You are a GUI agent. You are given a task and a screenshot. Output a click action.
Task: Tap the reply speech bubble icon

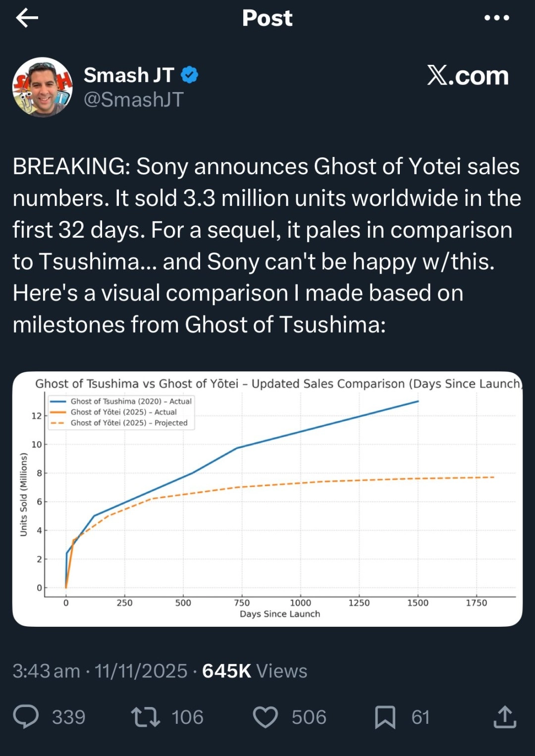click(x=26, y=717)
